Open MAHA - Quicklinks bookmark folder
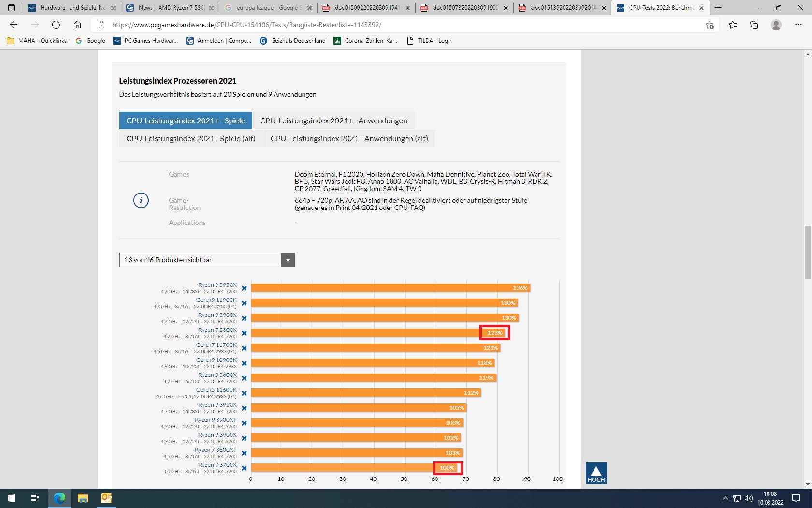812x508 pixels. coord(37,41)
